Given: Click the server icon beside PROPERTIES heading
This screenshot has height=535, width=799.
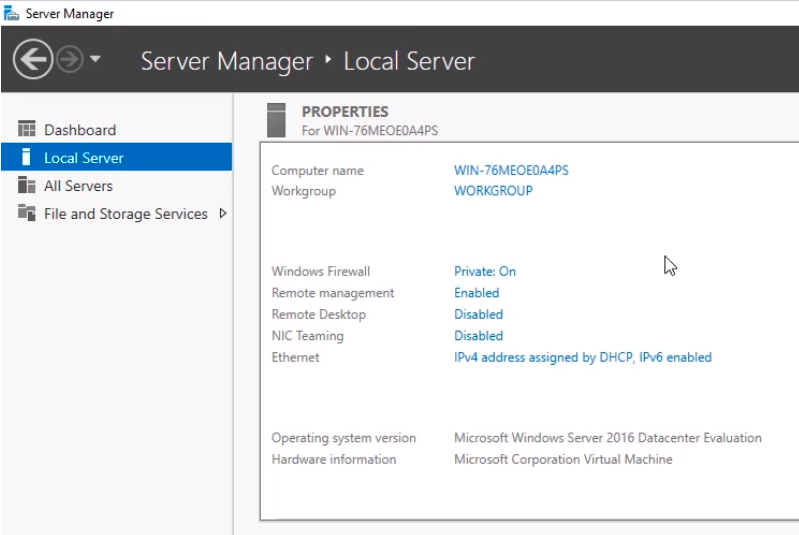Looking at the screenshot, I should click(278, 120).
